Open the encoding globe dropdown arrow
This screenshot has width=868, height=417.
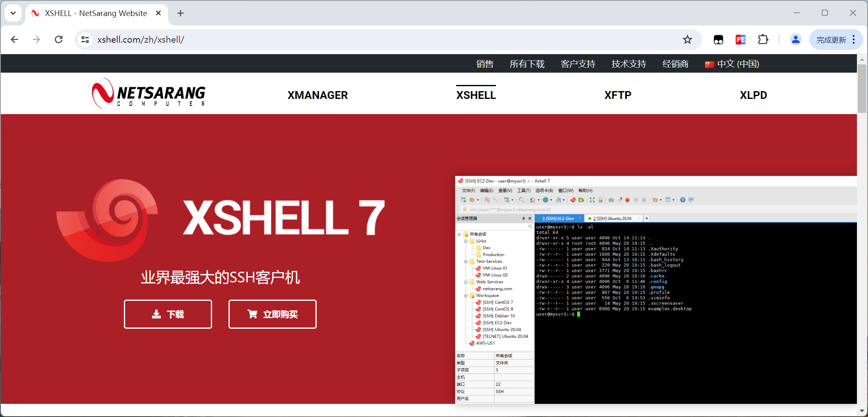(x=551, y=200)
